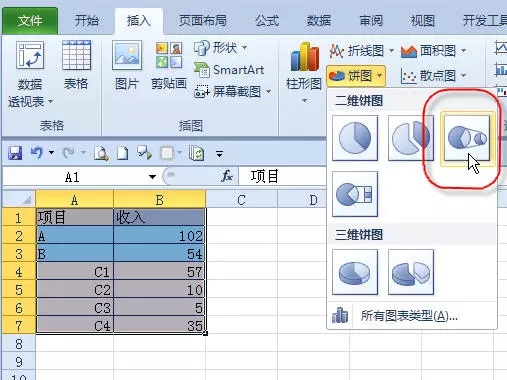Select cell B2 with value 102
Image resolution: width=507 pixels, height=380 pixels.
[x=159, y=236]
